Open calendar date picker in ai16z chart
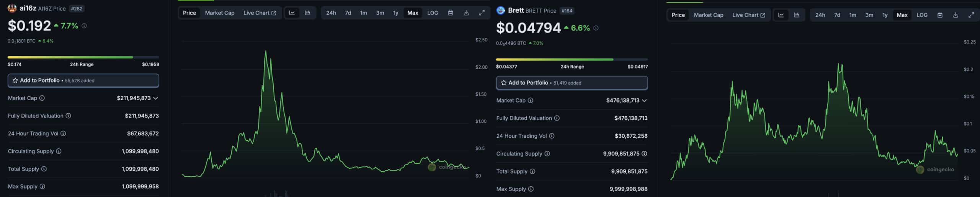Image resolution: width=980 pixels, height=197 pixels. point(451,13)
